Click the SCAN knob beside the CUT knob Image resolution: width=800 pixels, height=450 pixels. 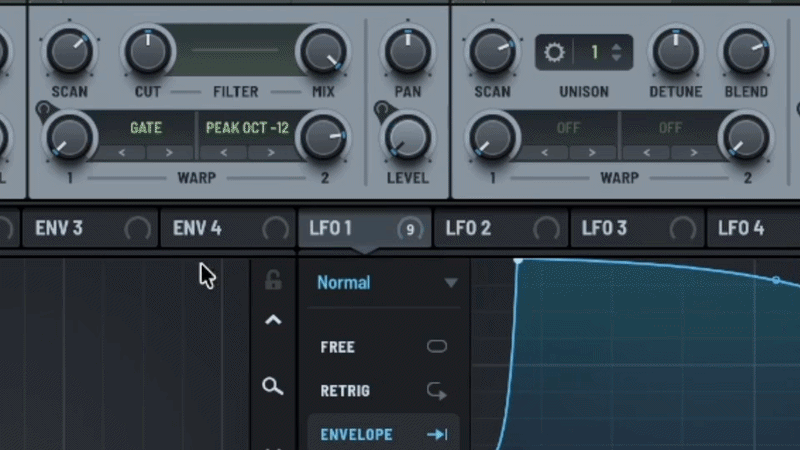[69, 52]
